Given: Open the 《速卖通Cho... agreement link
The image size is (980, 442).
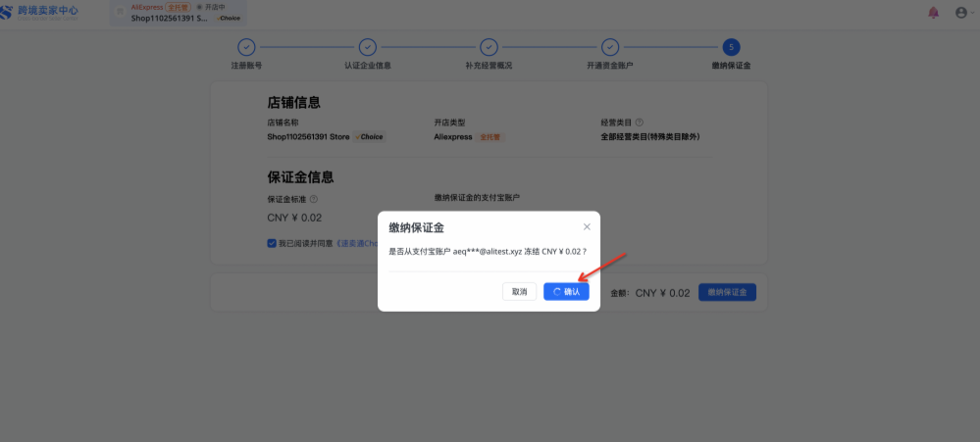Looking at the screenshot, I should click(x=356, y=243).
